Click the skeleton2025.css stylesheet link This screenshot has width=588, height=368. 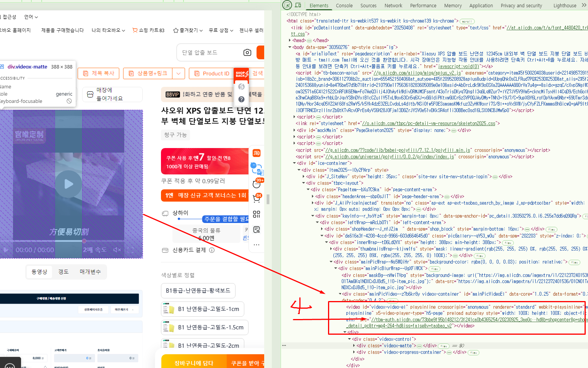(x=429, y=124)
